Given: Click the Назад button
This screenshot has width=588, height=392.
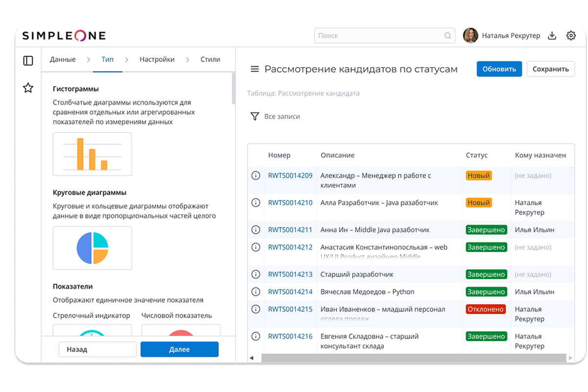Looking at the screenshot, I should pyautogui.click(x=97, y=349).
